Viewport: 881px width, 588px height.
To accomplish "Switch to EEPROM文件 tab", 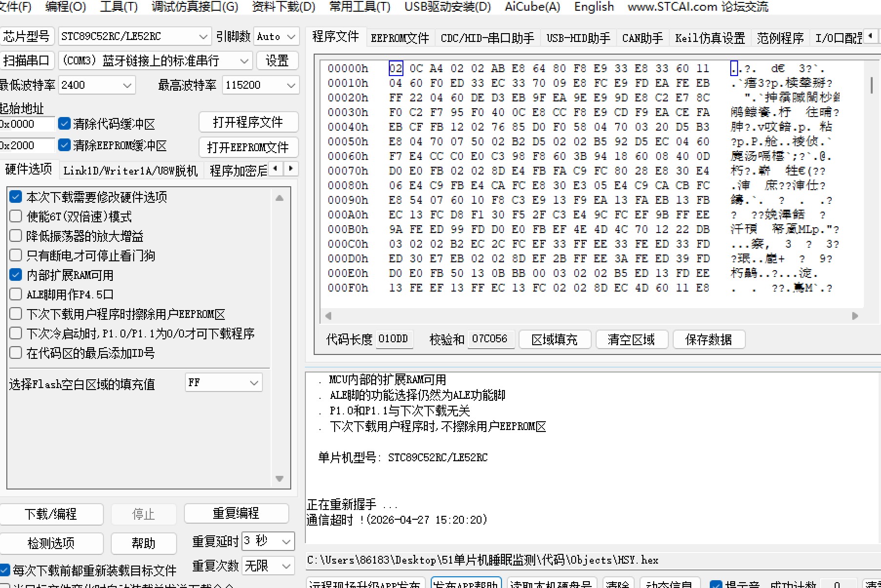I will [x=400, y=38].
